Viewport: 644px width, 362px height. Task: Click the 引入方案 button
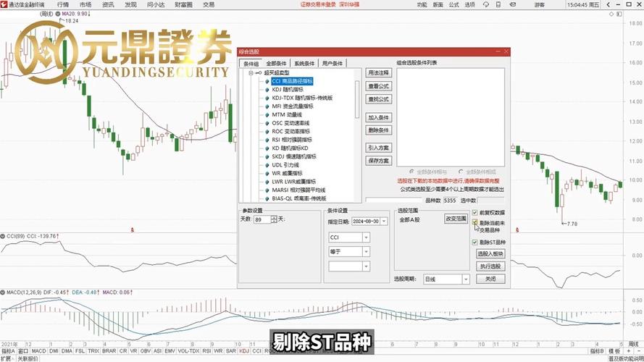[378, 148]
